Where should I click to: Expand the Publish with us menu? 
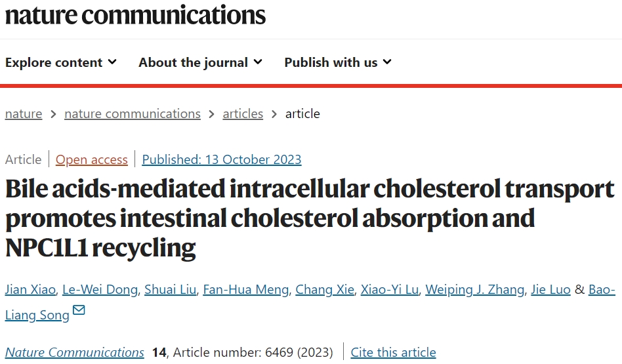point(338,62)
